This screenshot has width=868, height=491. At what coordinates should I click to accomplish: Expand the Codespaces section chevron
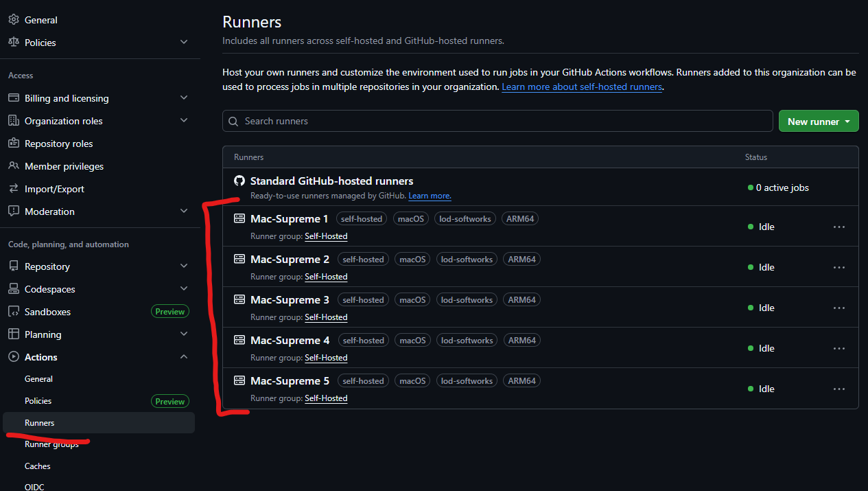tap(184, 289)
